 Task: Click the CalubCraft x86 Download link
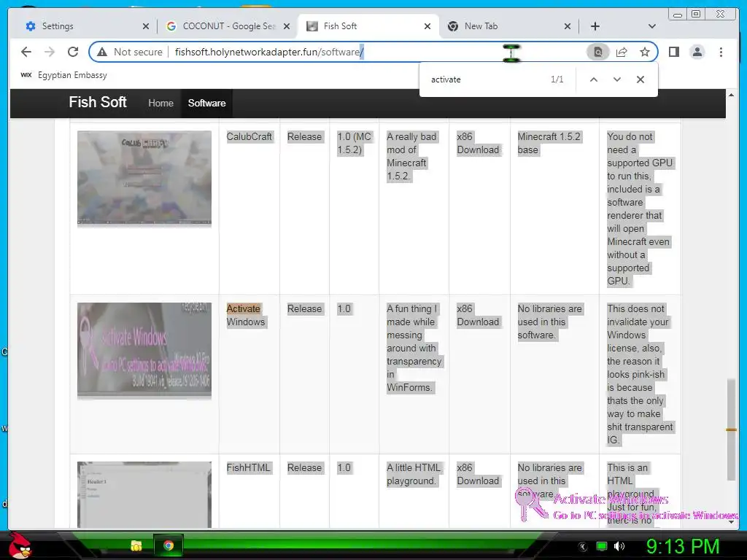coord(478,144)
